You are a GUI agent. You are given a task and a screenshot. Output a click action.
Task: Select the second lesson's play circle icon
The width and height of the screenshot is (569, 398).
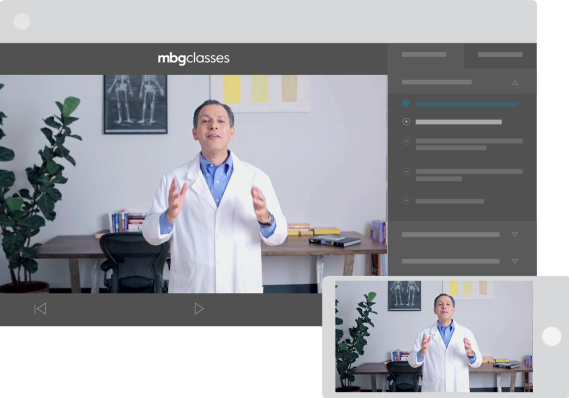[406, 122]
